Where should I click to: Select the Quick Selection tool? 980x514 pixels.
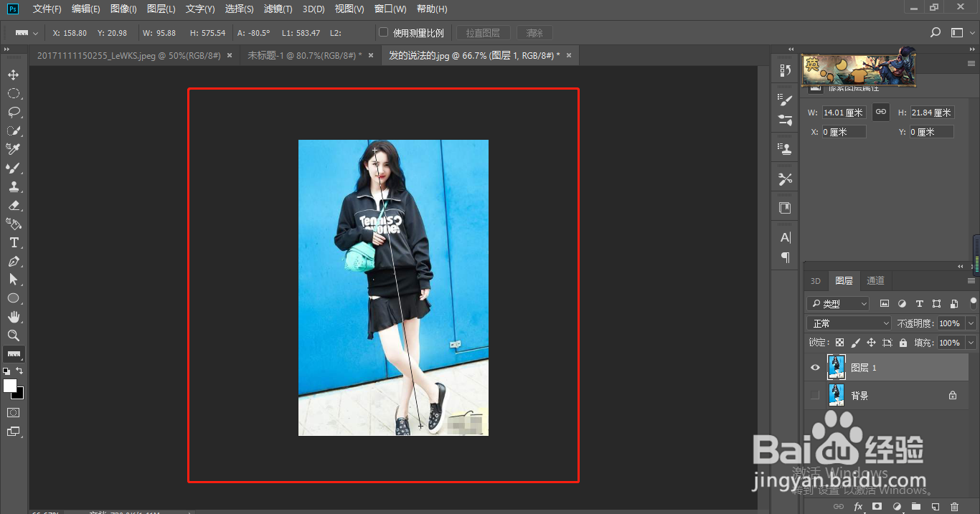[14, 130]
